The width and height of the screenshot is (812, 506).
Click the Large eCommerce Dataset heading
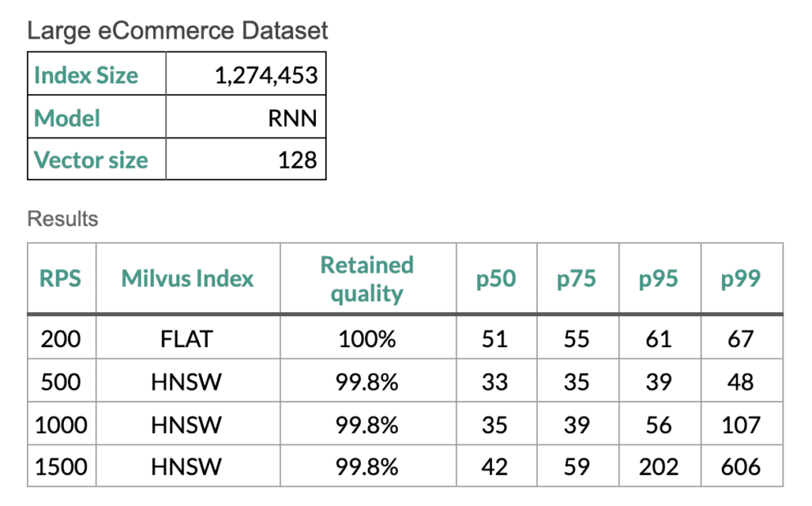coord(178,31)
